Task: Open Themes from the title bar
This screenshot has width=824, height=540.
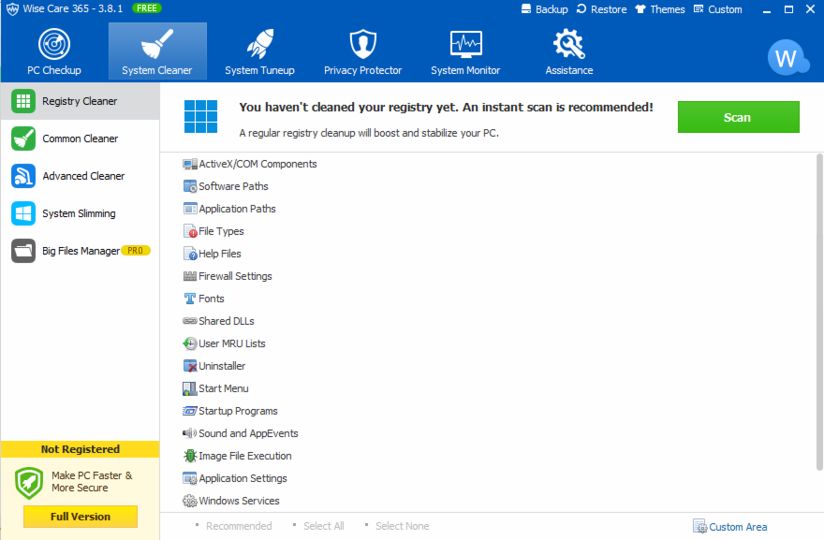Action: (660, 9)
